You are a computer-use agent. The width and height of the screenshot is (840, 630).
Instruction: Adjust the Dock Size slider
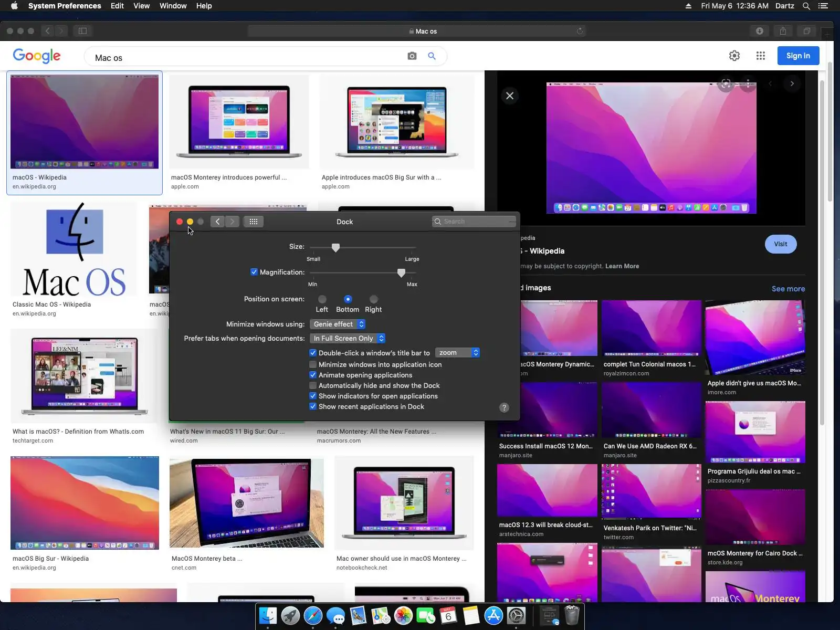[335, 247]
